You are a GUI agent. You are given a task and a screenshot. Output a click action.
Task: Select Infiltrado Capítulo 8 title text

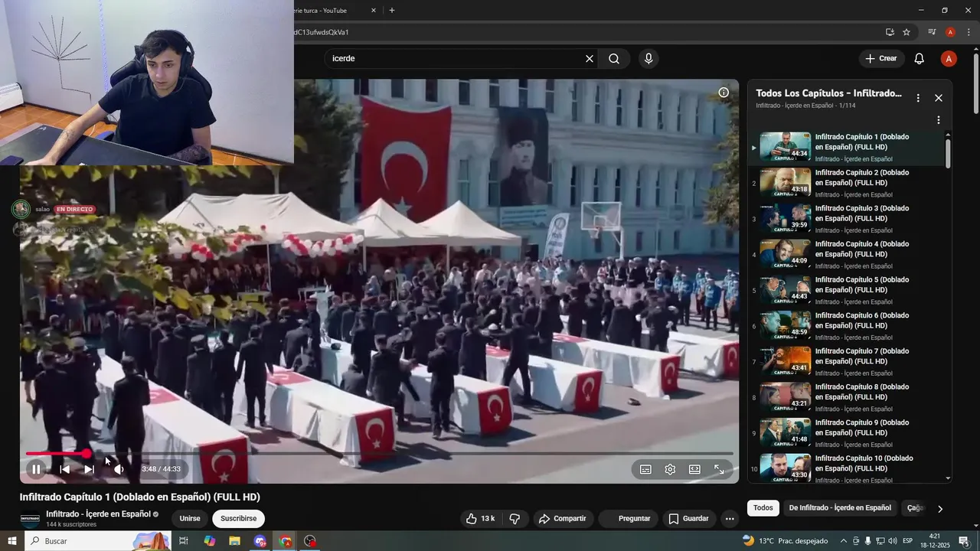click(x=862, y=392)
